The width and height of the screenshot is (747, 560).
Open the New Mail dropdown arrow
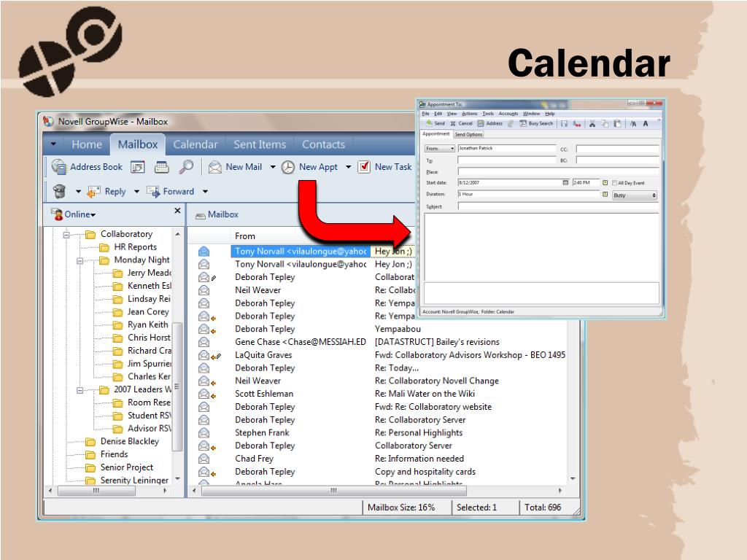tap(273, 167)
